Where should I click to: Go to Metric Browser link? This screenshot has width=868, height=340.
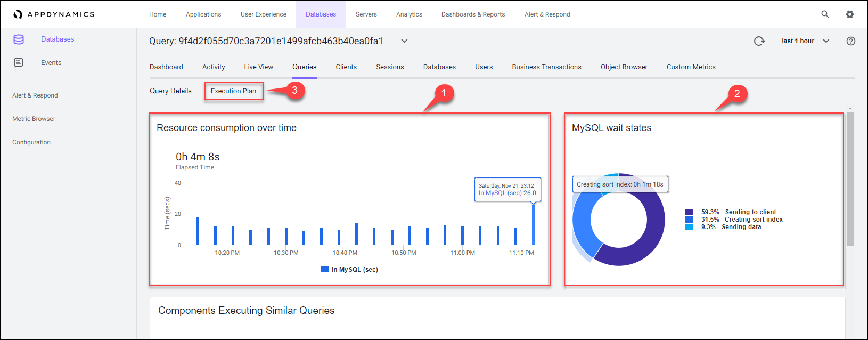coord(34,119)
